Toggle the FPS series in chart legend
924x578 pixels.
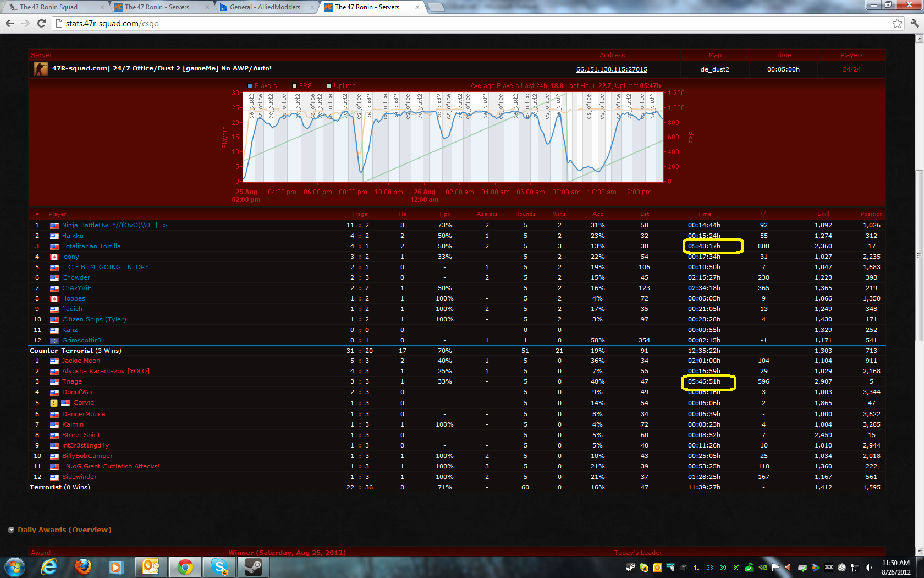(x=302, y=86)
